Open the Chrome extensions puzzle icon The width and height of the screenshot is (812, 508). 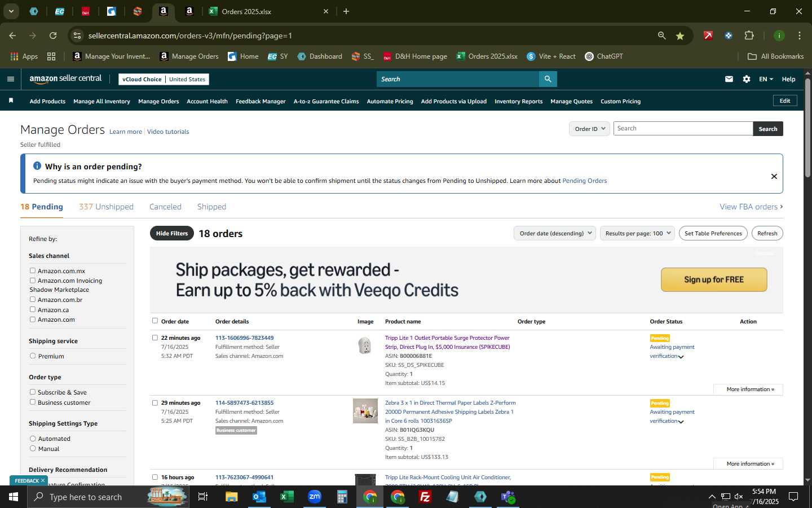(749, 36)
